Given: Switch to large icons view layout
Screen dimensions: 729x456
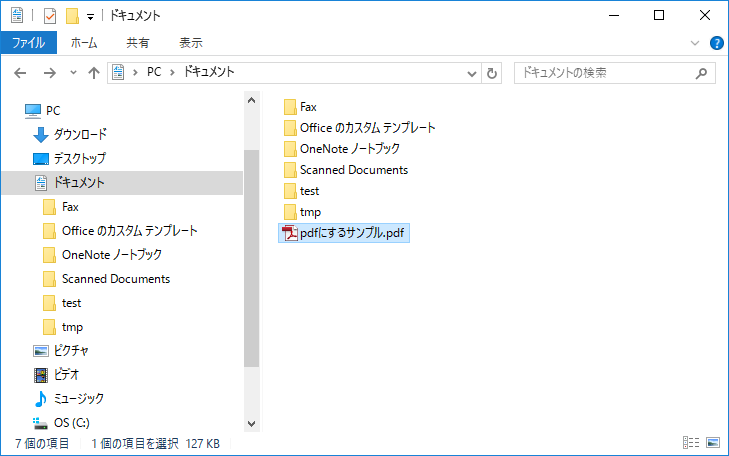Looking at the screenshot, I should [713, 443].
